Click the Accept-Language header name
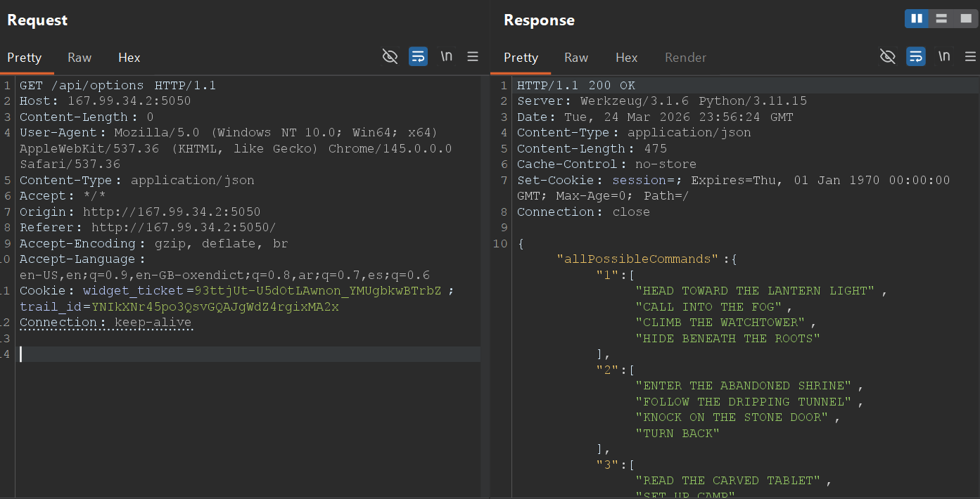Image resolution: width=980 pixels, height=499 pixels. click(x=77, y=259)
